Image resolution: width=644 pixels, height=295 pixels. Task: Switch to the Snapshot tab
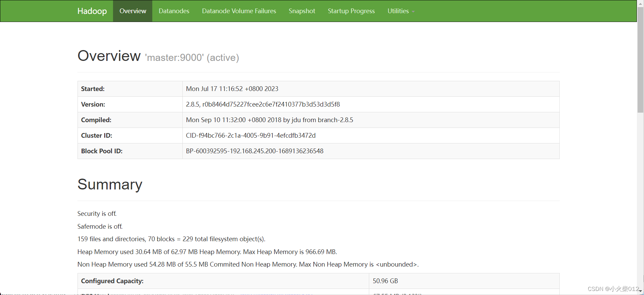(x=302, y=11)
